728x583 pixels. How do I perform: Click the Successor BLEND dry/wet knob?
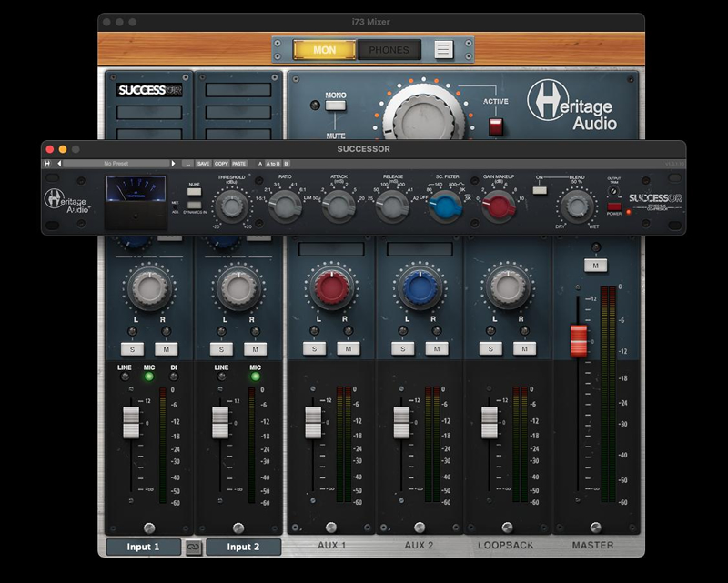(577, 206)
